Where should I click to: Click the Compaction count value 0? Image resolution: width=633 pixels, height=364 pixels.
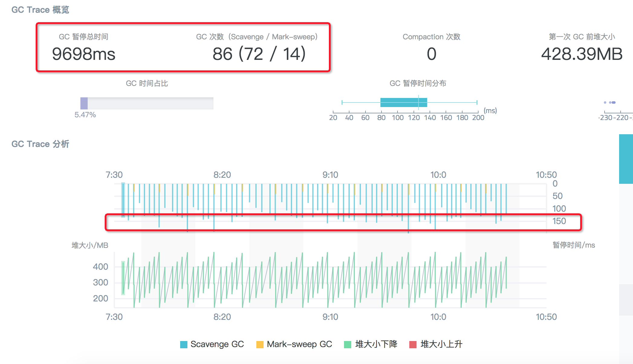431,54
